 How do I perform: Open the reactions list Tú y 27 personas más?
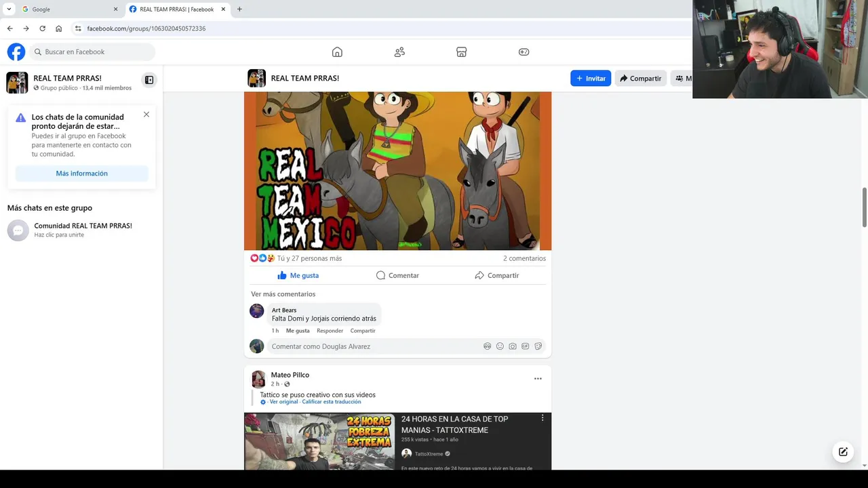[309, 258]
